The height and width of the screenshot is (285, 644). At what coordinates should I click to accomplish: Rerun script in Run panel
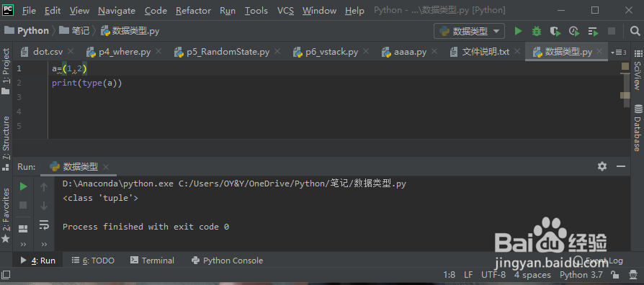click(x=23, y=186)
